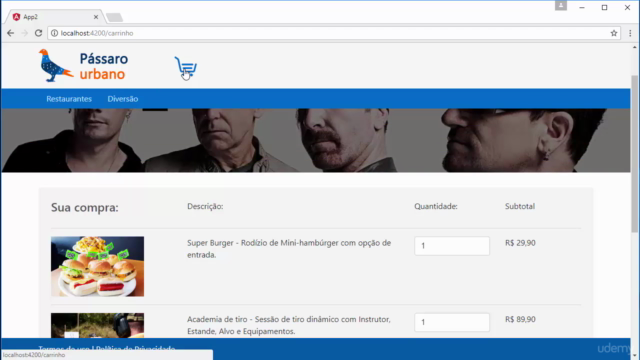Click the Subtotal column header

(x=520, y=206)
